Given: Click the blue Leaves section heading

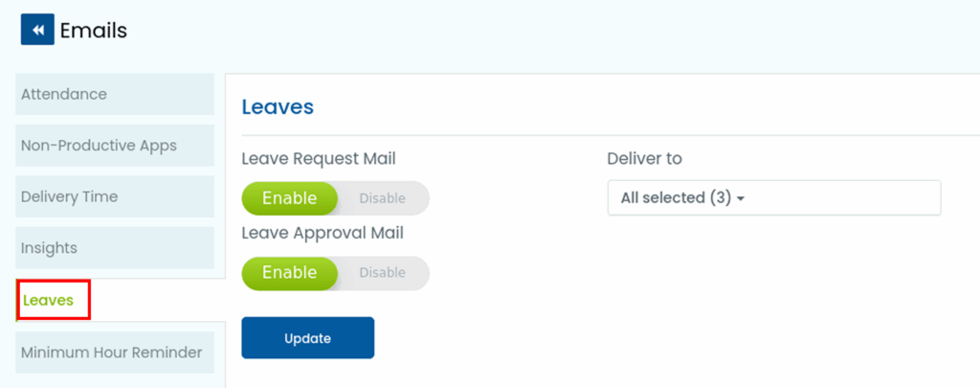Looking at the screenshot, I should point(278,106).
